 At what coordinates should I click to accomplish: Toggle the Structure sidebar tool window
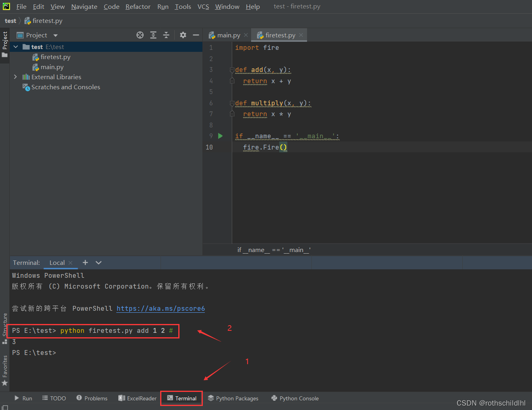click(5, 328)
